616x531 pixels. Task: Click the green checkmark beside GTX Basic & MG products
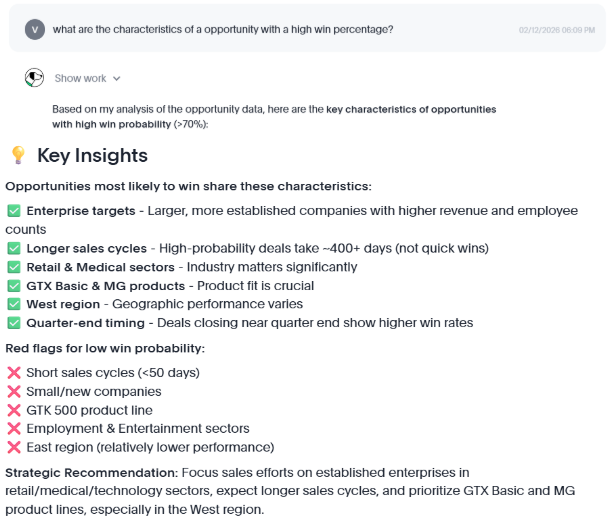point(14,285)
